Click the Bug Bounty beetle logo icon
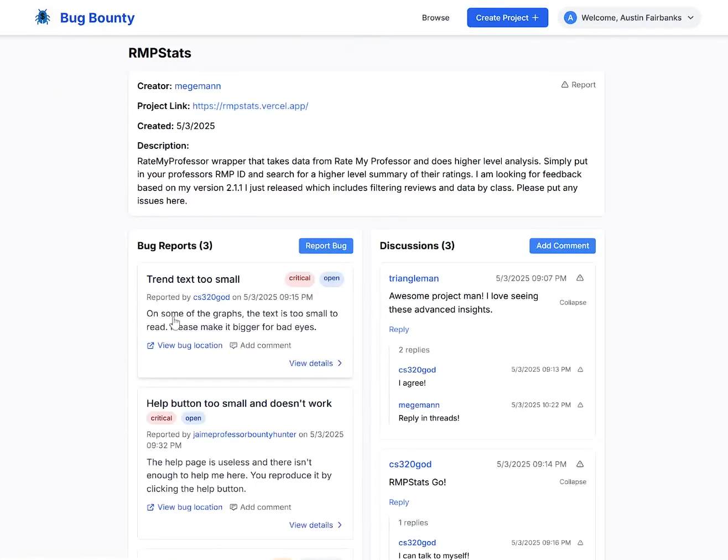The width and height of the screenshot is (728, 560). tap(43, 18)
